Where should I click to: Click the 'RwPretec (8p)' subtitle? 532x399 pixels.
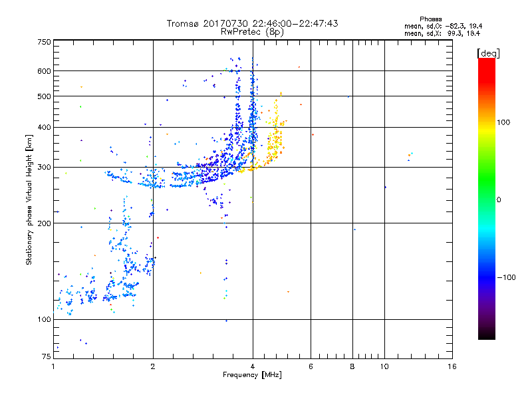(252, 32)
